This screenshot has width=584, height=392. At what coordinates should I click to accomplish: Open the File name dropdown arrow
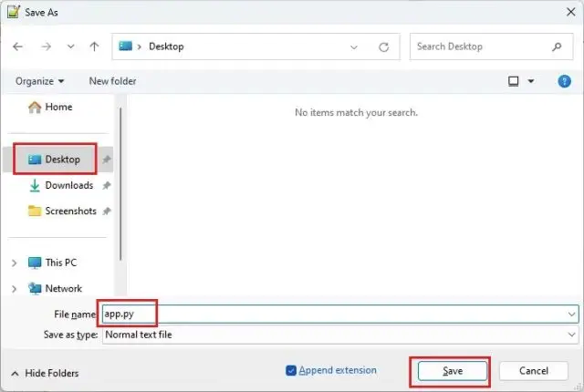point(572,315)
